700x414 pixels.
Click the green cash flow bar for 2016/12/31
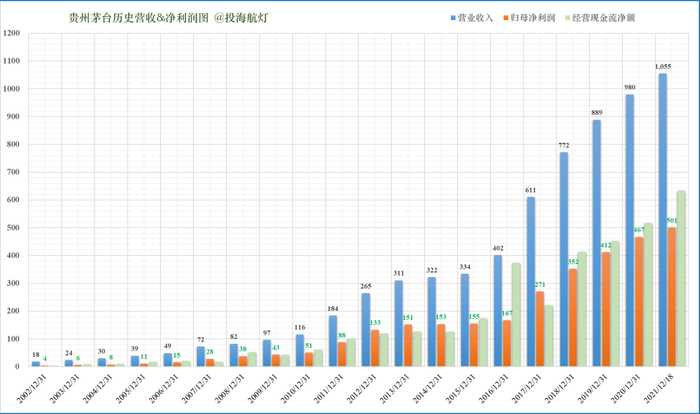point(516,315)
